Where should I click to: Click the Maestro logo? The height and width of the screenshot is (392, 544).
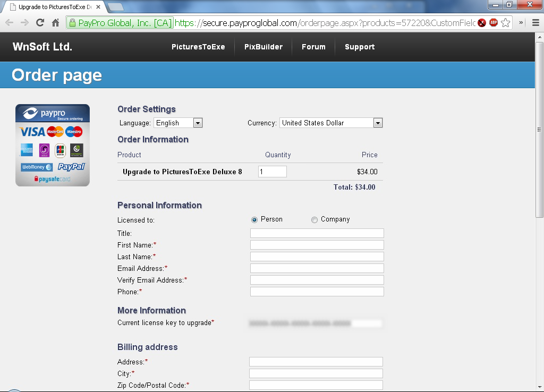tap(74, 132)
